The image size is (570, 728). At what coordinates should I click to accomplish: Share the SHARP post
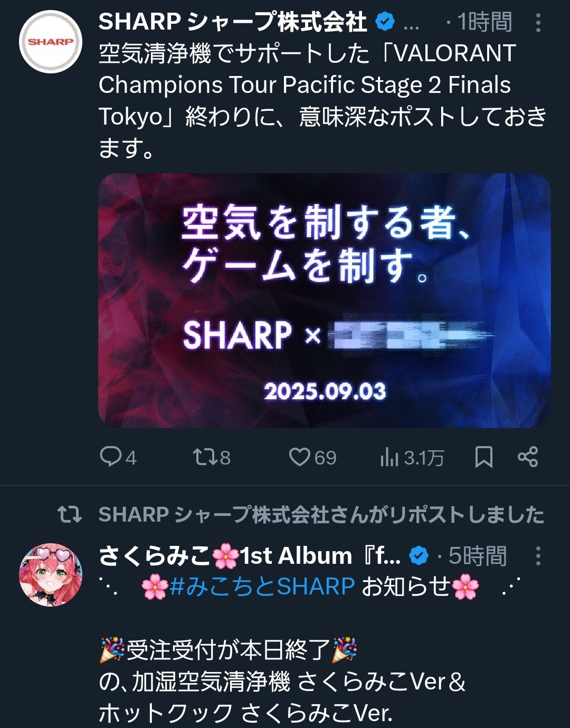[527, 457]
